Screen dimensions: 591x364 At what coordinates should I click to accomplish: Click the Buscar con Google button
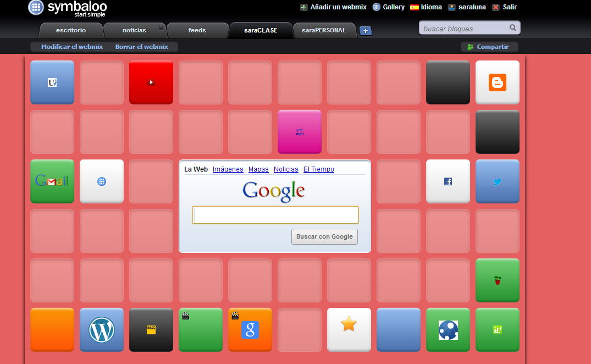point(324,236)
